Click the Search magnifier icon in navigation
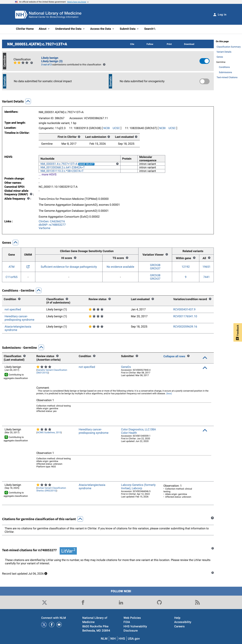This screenshot has height=644, width=242. pyautogui.click(x=154, y=29)
